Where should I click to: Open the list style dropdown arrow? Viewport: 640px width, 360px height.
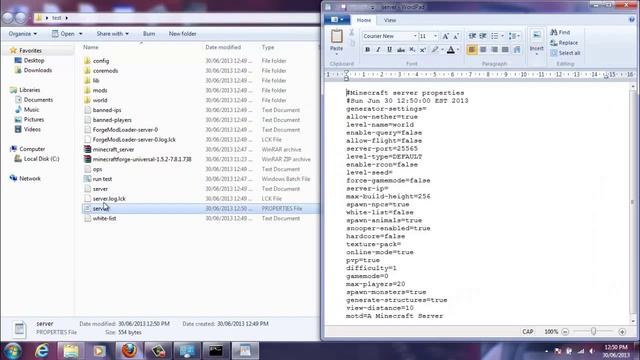click(502, 36)
